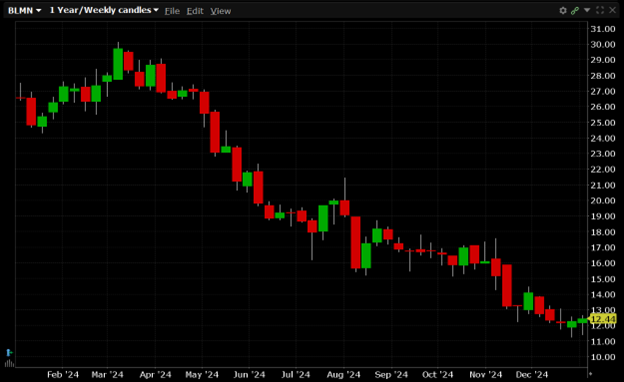624x382 pixels.
Task: Click the Feb '24 date label
Action: 63,375
